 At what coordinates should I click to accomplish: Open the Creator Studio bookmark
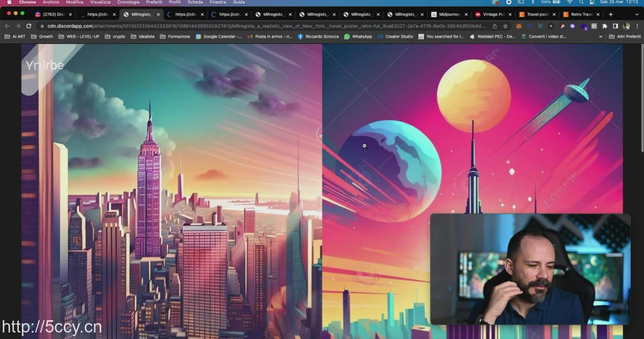click(x=395, y=37)
